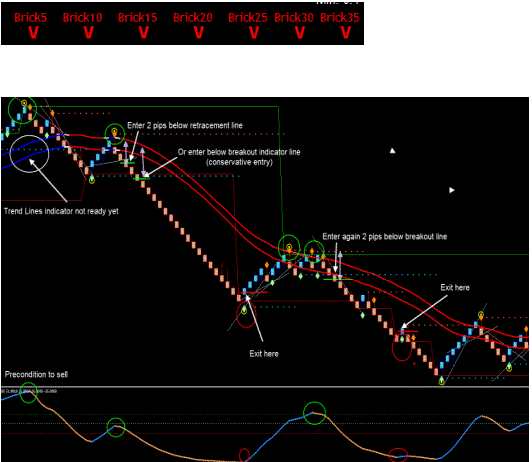
Task: Click 'Enter 2 pips below retracement line' text
Action: tap(185, 126)
